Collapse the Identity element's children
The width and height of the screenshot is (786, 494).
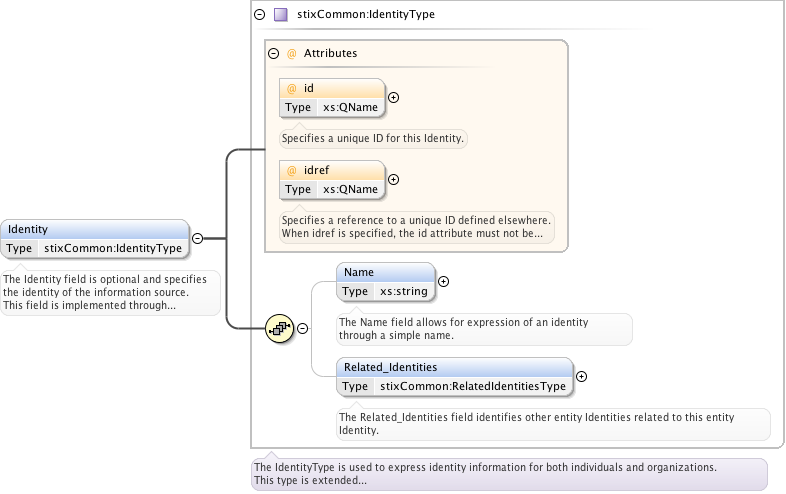point(197,238)
